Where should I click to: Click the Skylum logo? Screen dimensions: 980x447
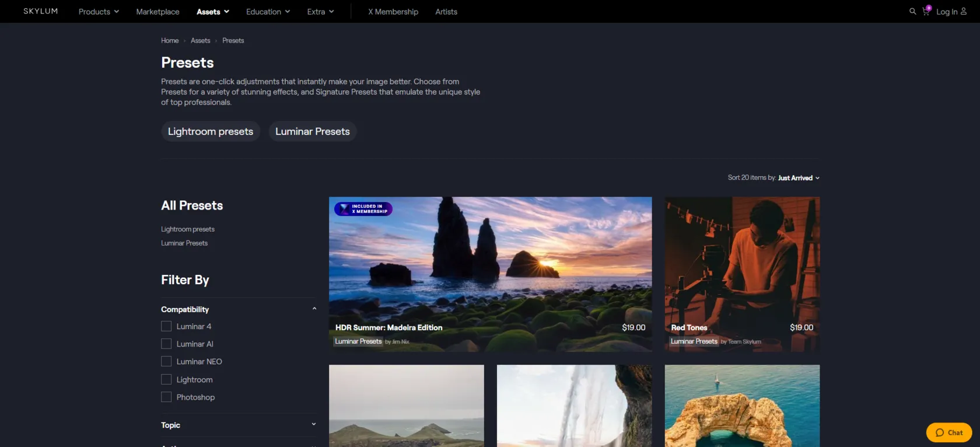pyautogui.click(x=41, y=12)
